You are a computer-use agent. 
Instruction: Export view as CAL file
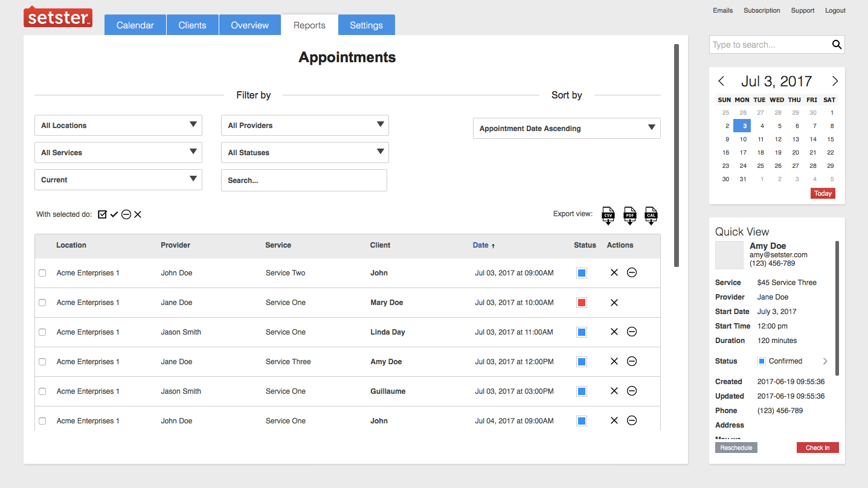click(x=651, y=215)
